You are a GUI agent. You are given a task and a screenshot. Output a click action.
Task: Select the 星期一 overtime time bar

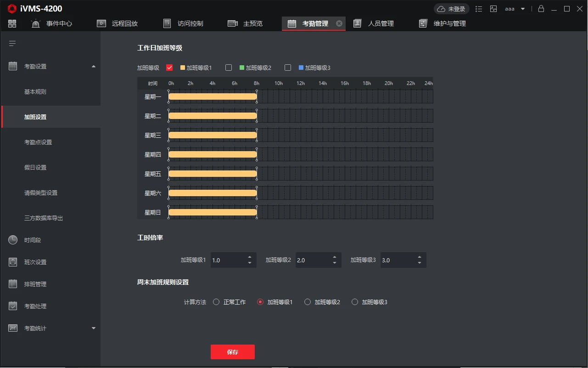tap(213, 96)
